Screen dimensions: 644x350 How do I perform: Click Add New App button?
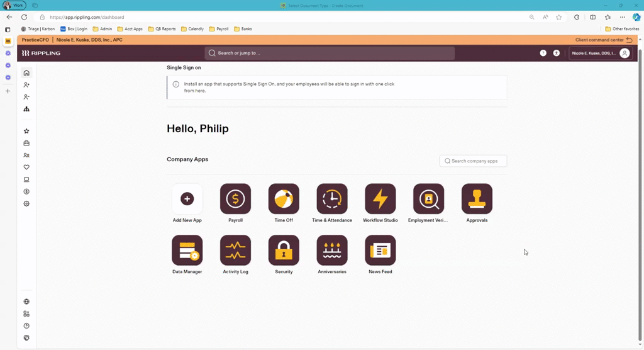(187, 199)
